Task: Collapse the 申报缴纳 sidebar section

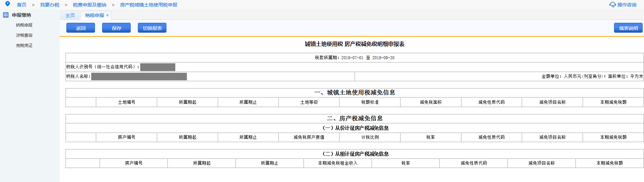Action: tap(21, 15)
